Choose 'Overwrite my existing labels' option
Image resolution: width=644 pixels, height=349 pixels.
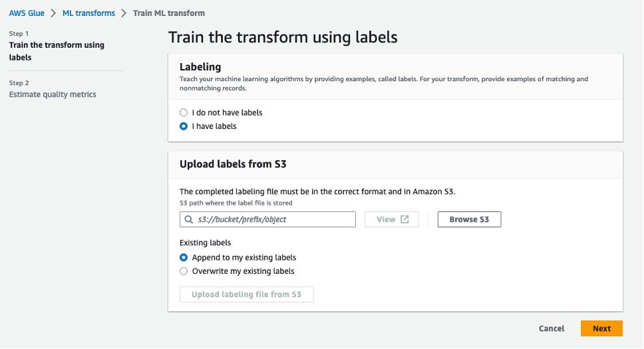tap(184, 271)
